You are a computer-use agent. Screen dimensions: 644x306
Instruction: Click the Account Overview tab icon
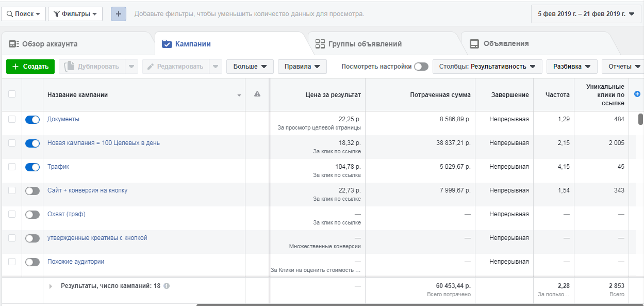(x=14, y=44)
